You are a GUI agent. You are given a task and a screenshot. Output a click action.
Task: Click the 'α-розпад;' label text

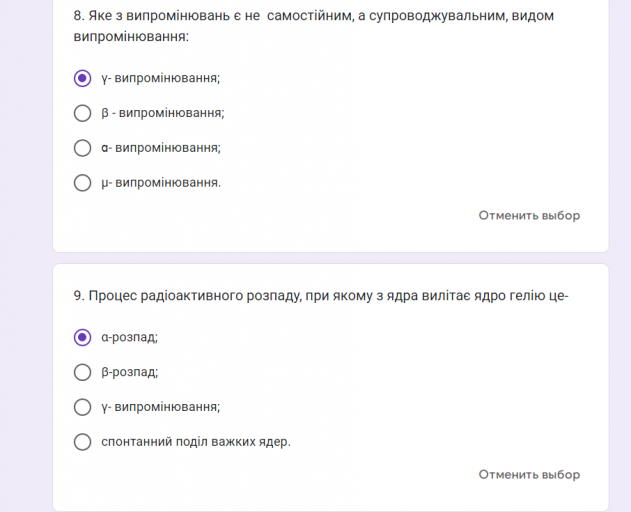point(130,337)
